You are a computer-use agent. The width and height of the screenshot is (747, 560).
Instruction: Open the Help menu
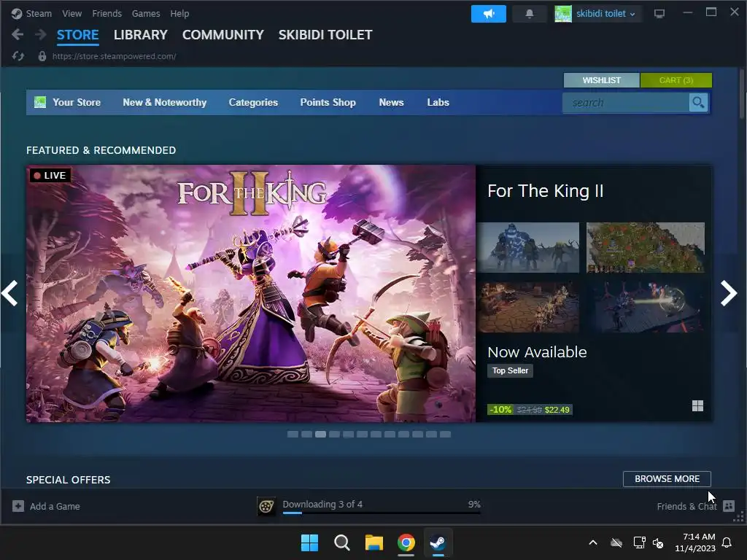[179, 13]
